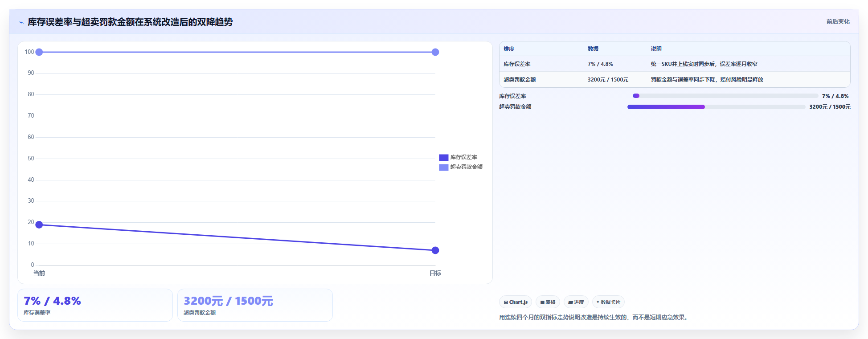Click the 7% / 4.8% table cell

pyautogui.click(x=600, y=64)
